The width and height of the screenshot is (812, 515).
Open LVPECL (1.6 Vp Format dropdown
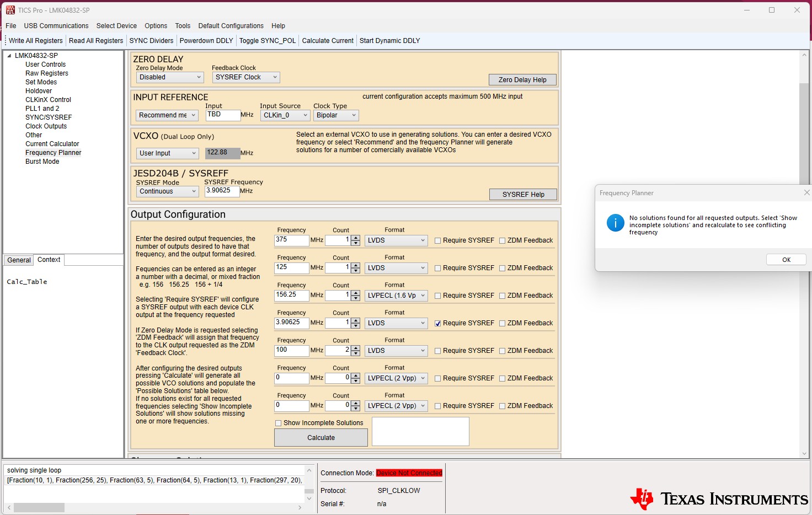[x=396, y=296]
